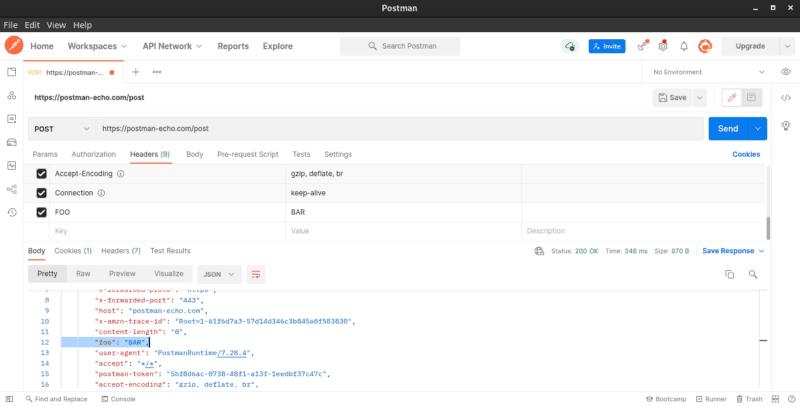Screen dimensions: 800x406
Task: Select the Visualize response view
Action: point(169,274)
